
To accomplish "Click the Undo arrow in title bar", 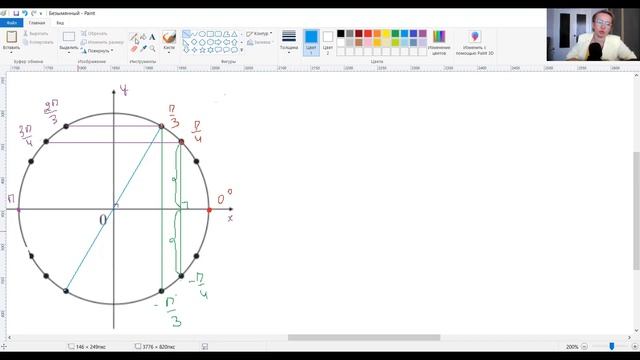I will click(24, 13).
